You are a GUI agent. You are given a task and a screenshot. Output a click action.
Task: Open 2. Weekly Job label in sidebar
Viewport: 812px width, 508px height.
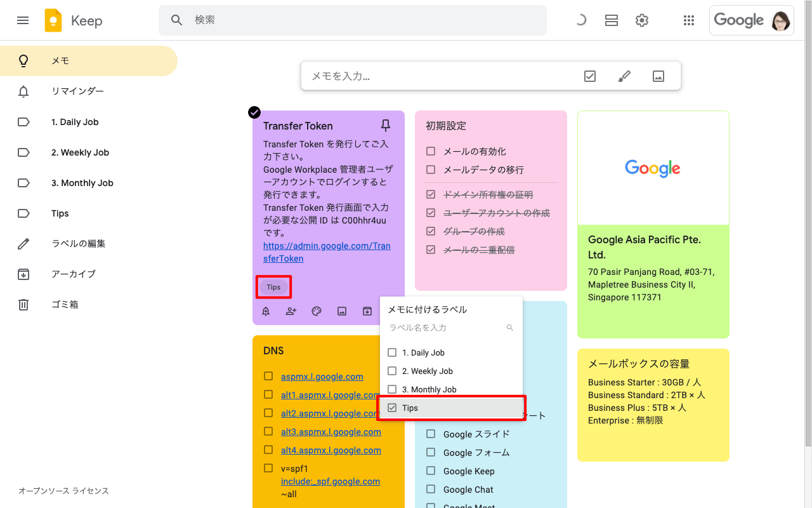[x=89, y=152]
